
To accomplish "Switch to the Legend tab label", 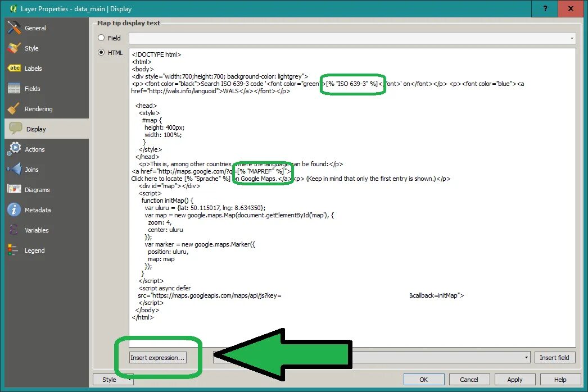I will point(34,250).
